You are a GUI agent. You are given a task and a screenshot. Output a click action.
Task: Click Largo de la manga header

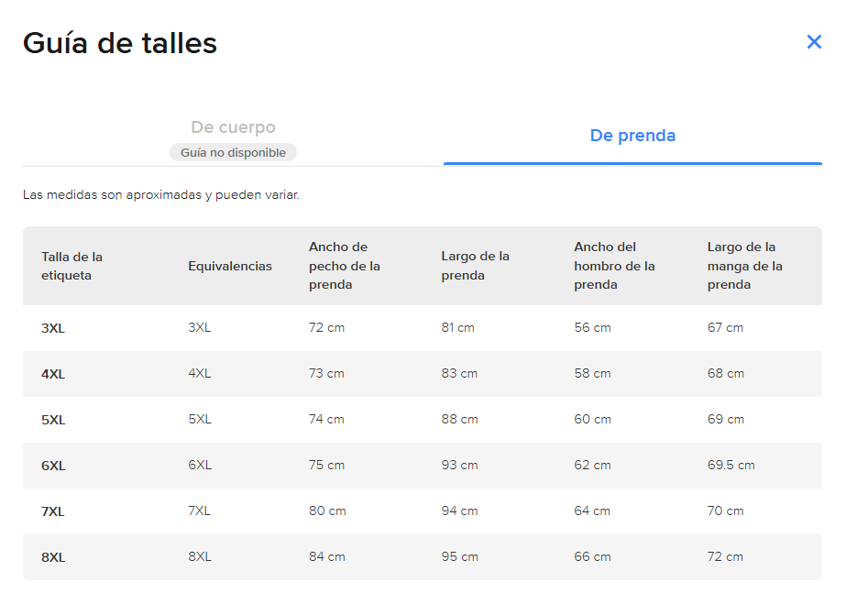[744, 266]
